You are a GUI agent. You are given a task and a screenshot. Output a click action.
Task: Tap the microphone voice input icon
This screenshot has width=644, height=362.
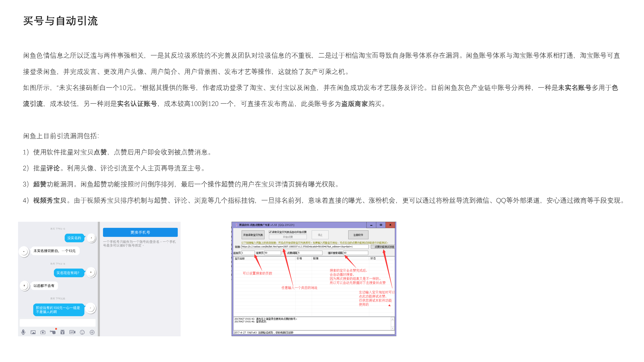pyautogui.click(x=23, y=332)
